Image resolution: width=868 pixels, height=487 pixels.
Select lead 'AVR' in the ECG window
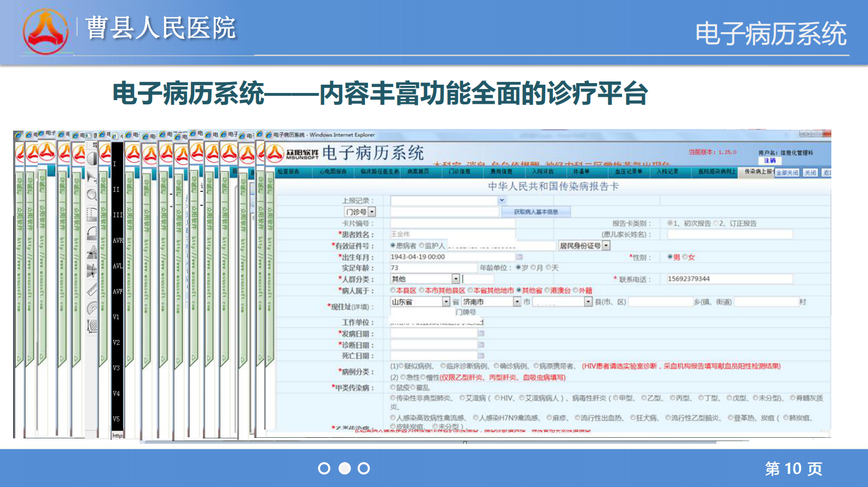point(118,240)
